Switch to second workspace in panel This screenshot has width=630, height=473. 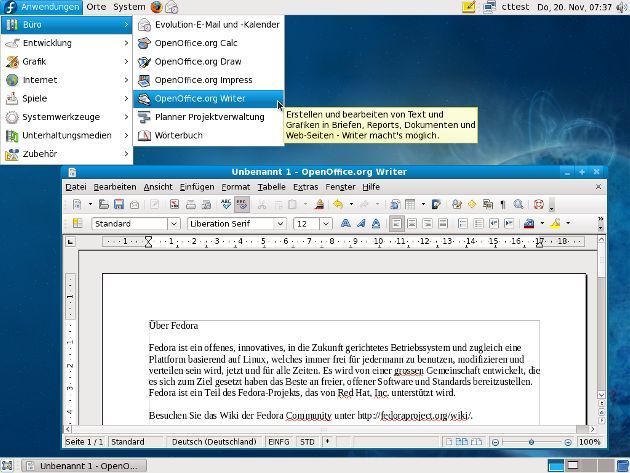click(x=573, y=466)
